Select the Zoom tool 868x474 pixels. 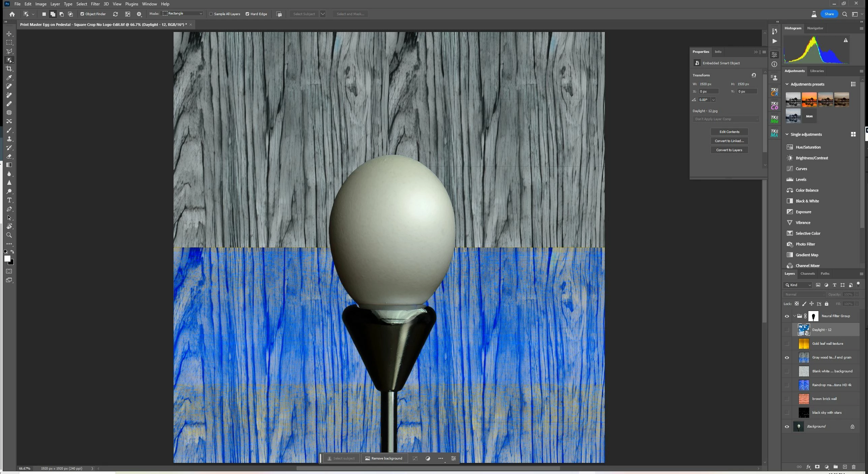[x=9, y=235]
